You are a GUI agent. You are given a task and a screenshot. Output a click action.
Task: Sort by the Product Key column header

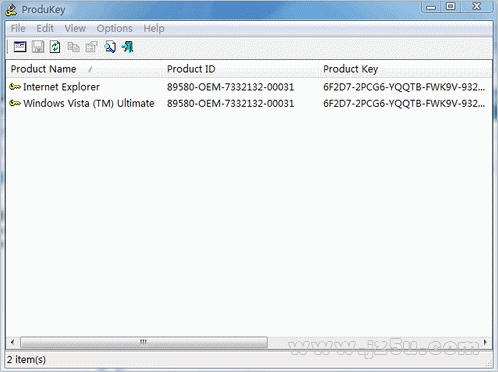(405, 69)
